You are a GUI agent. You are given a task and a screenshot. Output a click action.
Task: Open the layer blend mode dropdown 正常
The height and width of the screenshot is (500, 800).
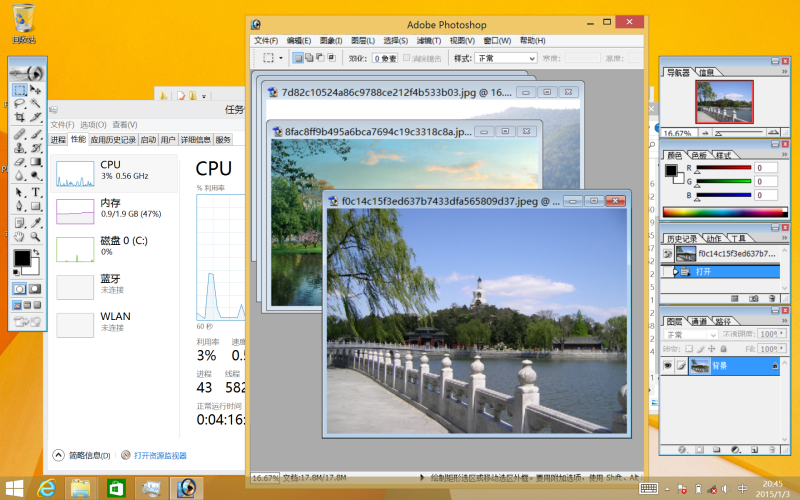(x=688, y=334)
